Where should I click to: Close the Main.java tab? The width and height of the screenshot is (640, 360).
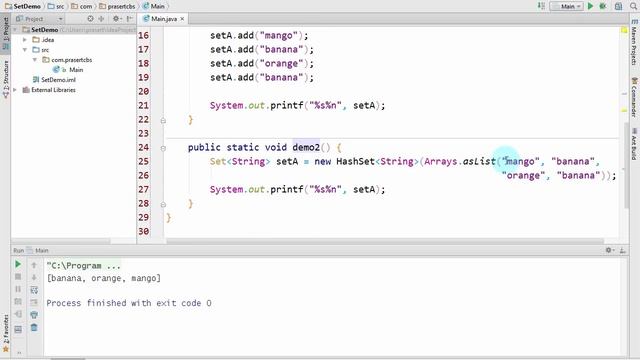pyautogui.click(x=182, y=19)
